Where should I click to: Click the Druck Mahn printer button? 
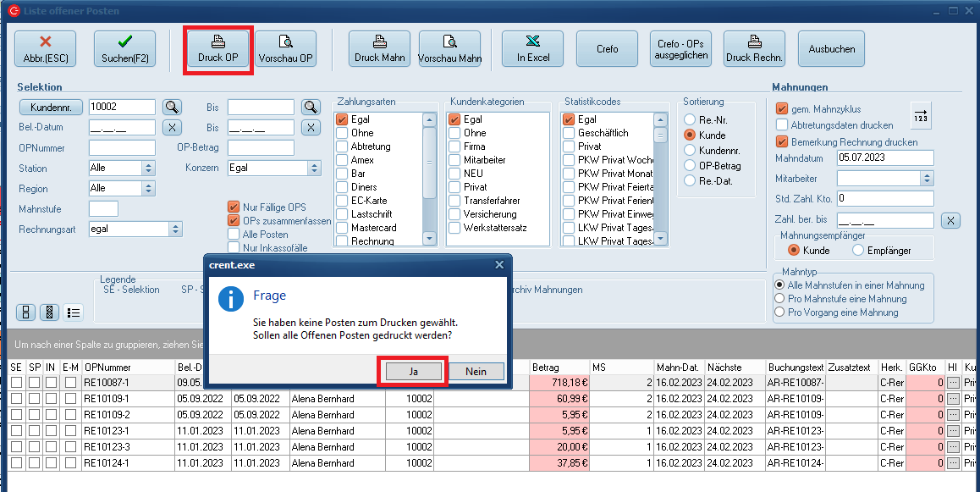(379, 49)
